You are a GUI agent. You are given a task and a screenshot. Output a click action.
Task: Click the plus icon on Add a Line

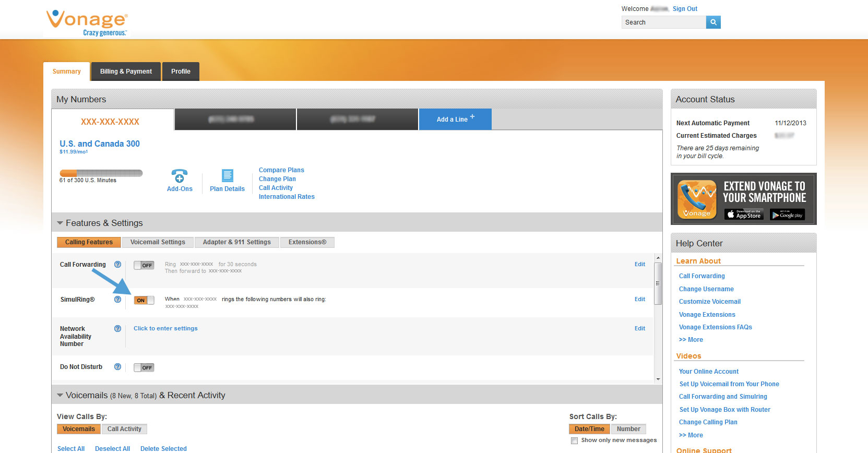click(472, 117)
